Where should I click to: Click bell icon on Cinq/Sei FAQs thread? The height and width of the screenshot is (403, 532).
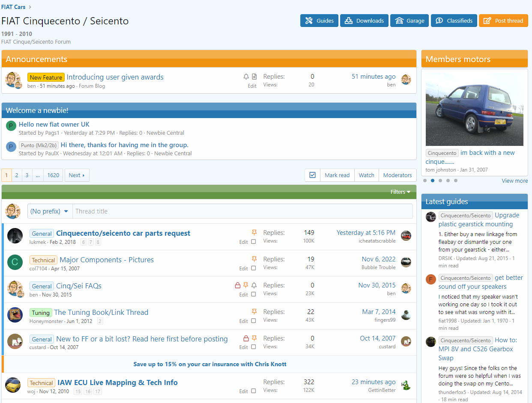coord(254,285)
